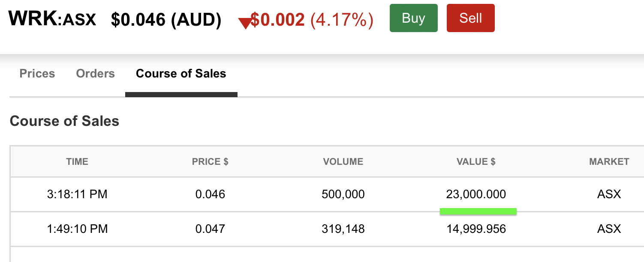Click the green highlight bar under 23,000.000
Screen dimensions: 644x262
point(478,211)
